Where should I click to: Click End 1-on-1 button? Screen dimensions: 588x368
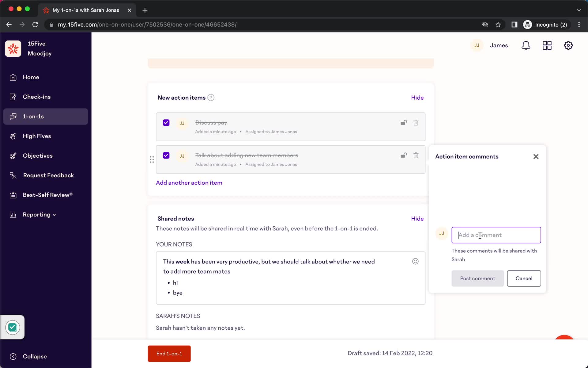click(169, 353)
